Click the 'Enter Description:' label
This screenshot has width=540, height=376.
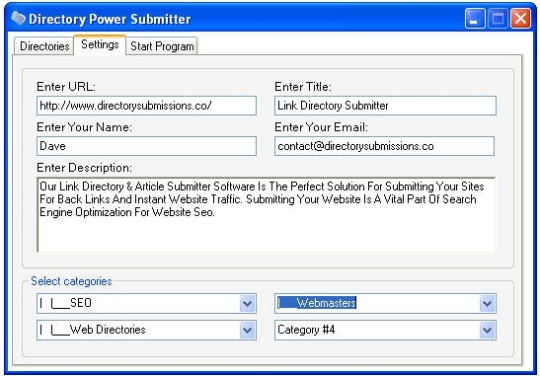pos(84,168)
